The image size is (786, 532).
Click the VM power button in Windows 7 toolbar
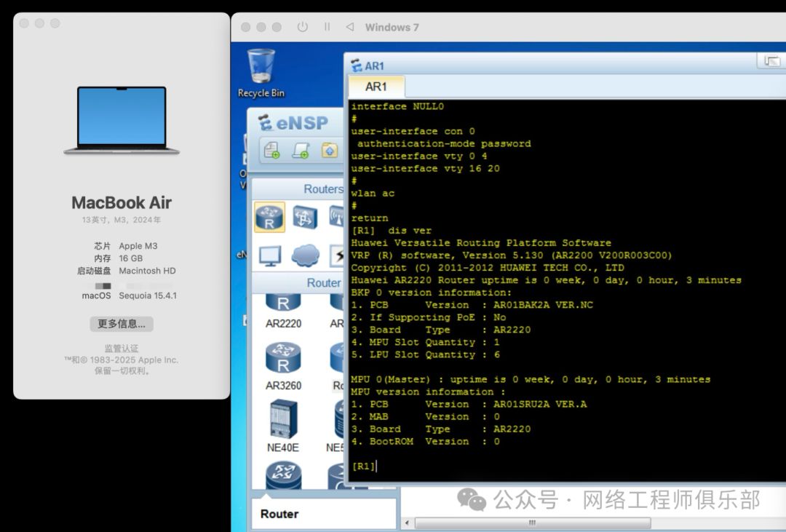click(302, 27)
